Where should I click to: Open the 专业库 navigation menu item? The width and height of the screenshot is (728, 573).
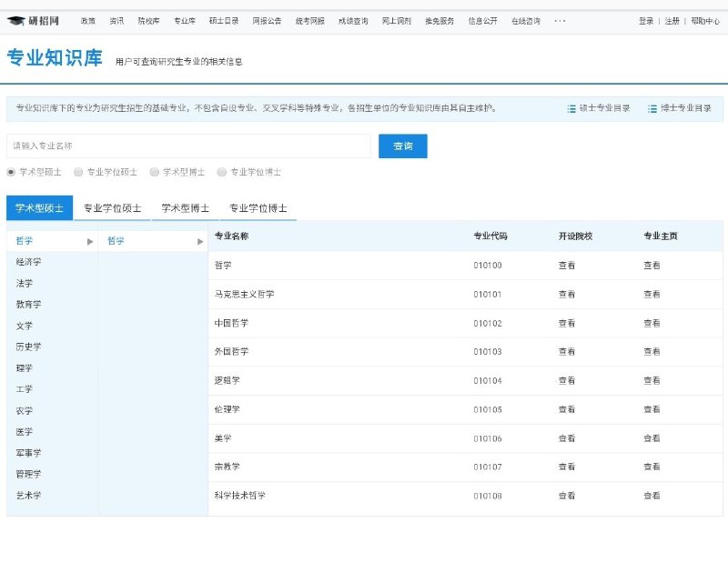(185, 21)
